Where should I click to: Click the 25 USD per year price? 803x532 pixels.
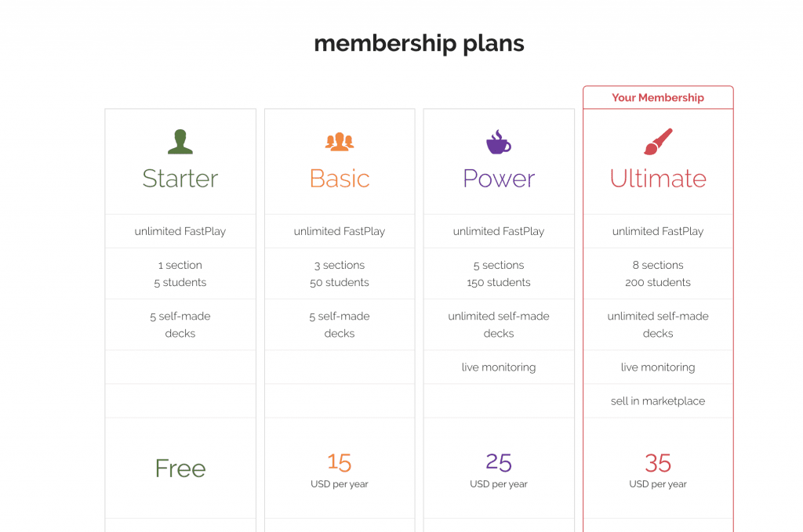tap(499, 471)
